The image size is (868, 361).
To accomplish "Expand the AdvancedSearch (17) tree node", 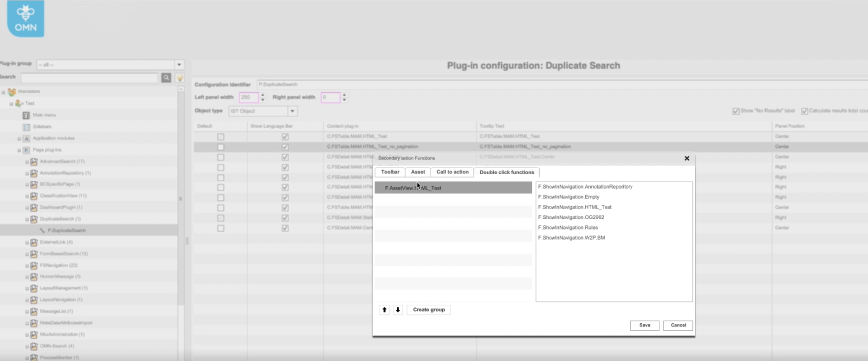I will 27,162.
